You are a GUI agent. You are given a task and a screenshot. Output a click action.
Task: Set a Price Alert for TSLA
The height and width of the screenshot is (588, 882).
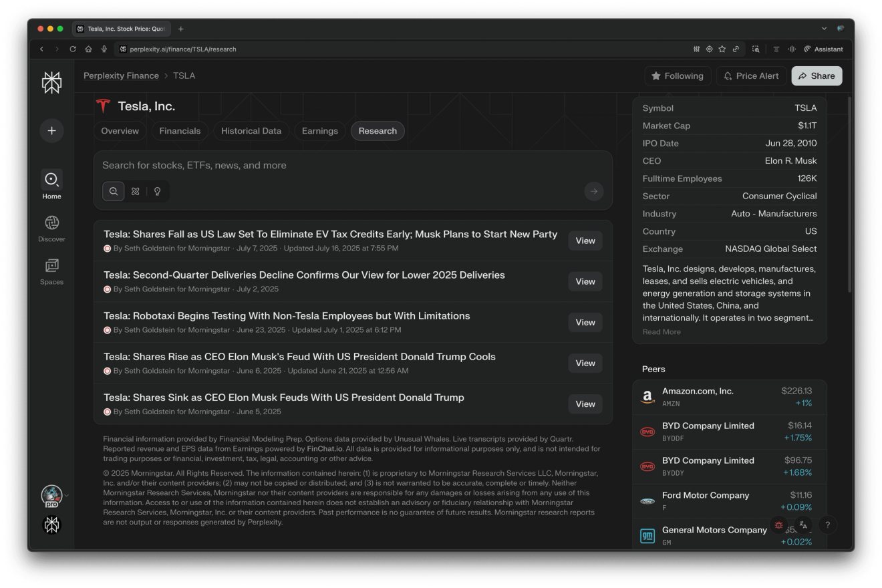[751, 76]
